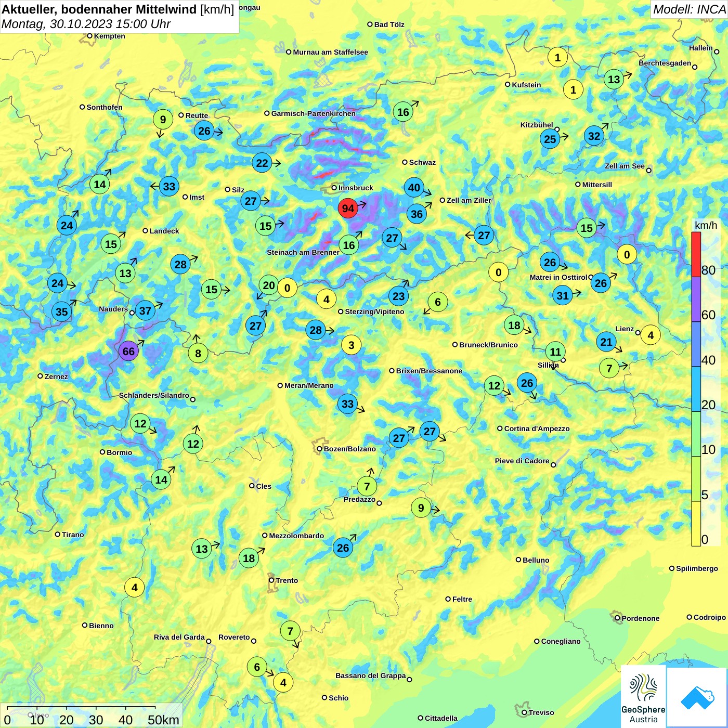The image size is (728, 728).
Task: Select the 11 wind marker's neighbor 18 near Bruneck
Action: pos(514,326)
